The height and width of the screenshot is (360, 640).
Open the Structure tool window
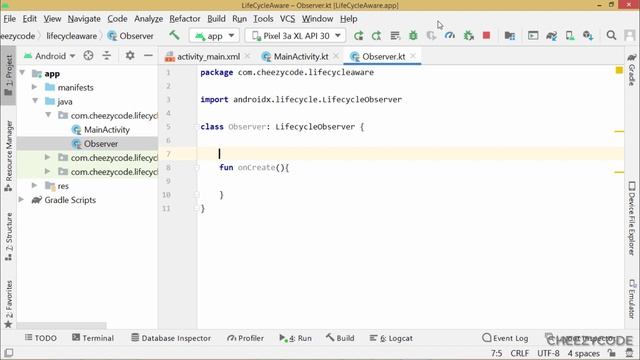(8, 237)
